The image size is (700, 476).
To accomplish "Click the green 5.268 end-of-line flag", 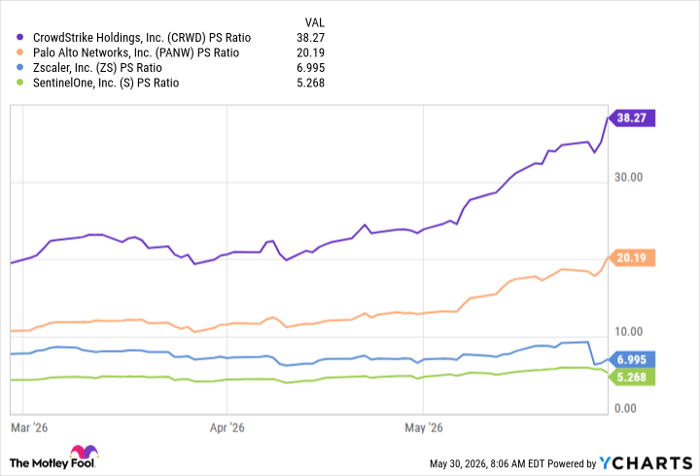I will (632, 377).
